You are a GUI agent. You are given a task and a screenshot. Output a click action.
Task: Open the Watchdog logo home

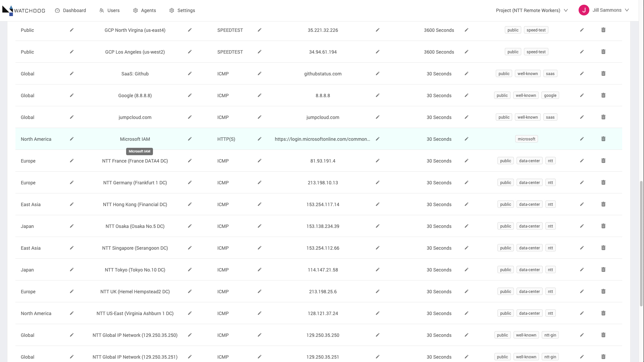coord(23,10)
